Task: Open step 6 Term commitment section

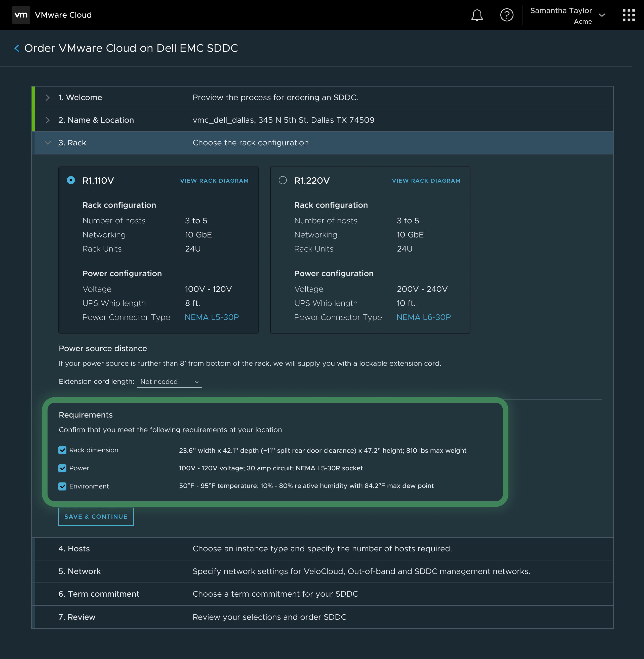Action: [322, 594]
